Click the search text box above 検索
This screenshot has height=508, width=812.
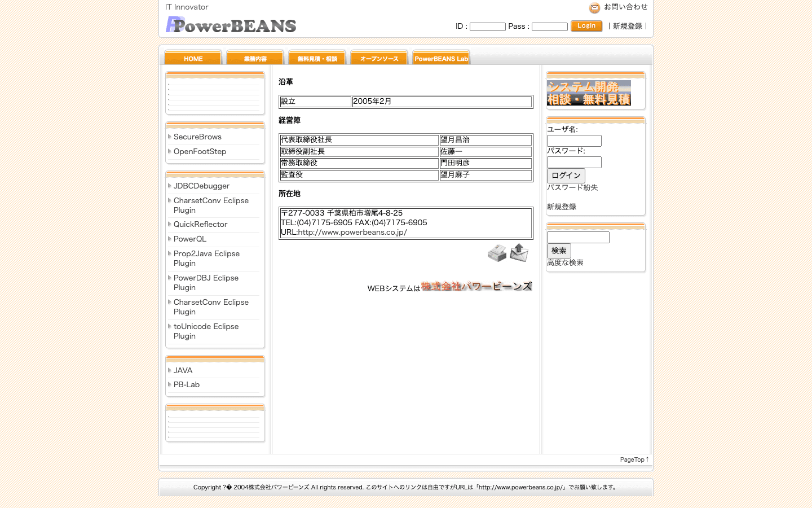point(578,238)
